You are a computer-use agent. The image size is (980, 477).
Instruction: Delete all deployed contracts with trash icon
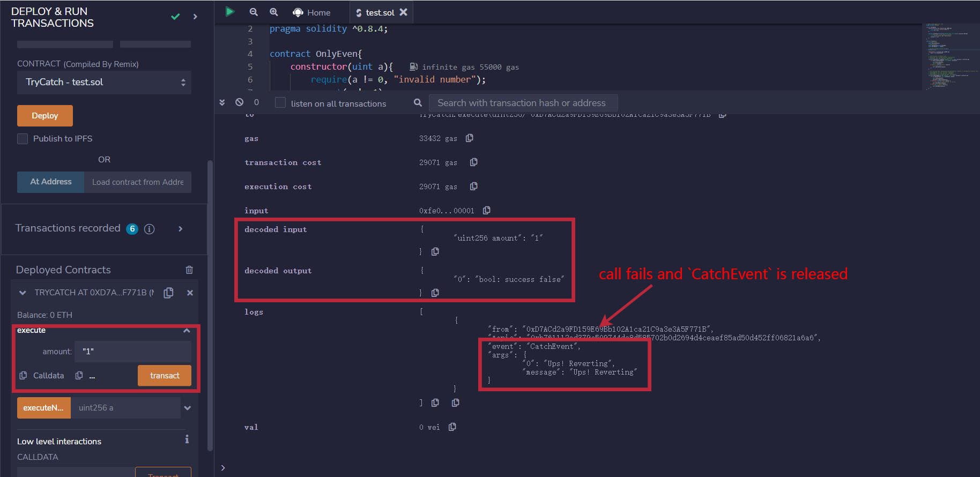pyautogui.click(x=189, y=270)
